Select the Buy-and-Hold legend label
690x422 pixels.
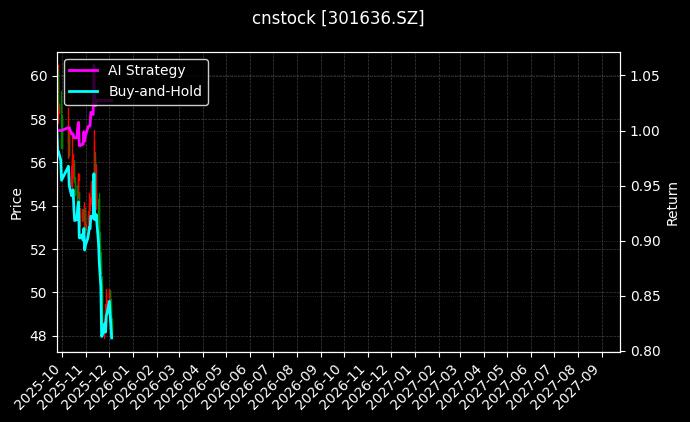coord(155,92)
